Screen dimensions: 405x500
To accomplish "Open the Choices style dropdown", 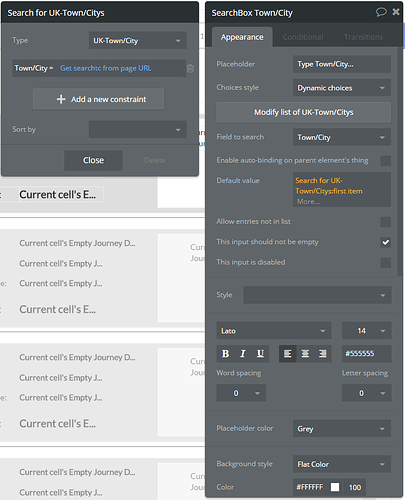I will click(x=342, y=88).
